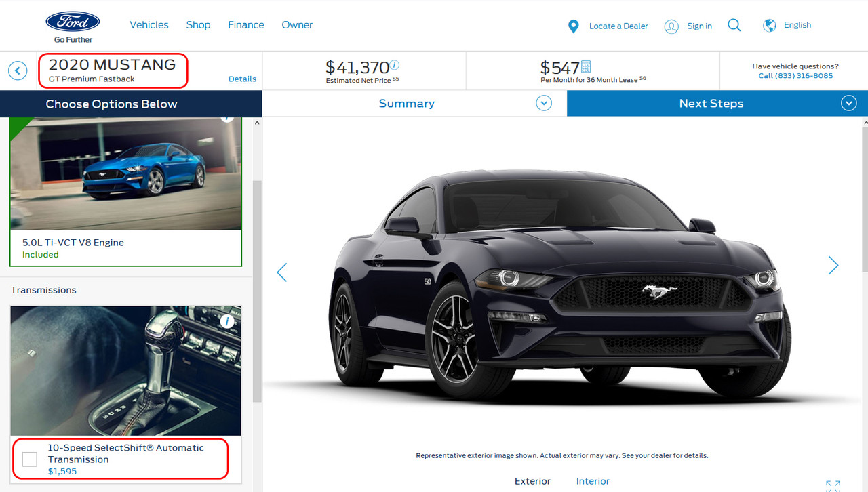Open the Shop menu

coord(198,25)
